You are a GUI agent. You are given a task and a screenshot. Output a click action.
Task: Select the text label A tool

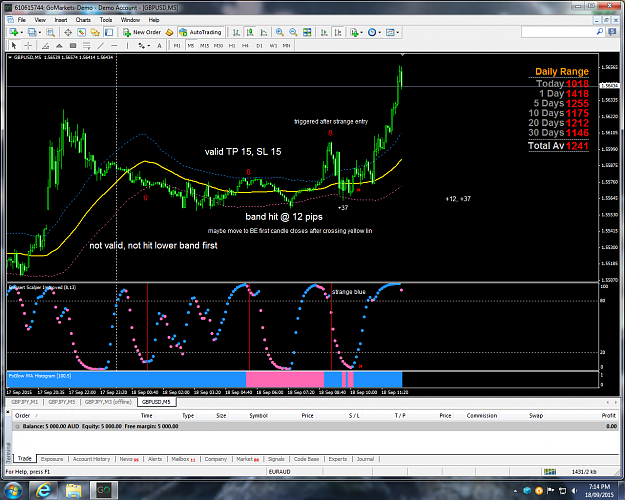[x=159, y=45]
